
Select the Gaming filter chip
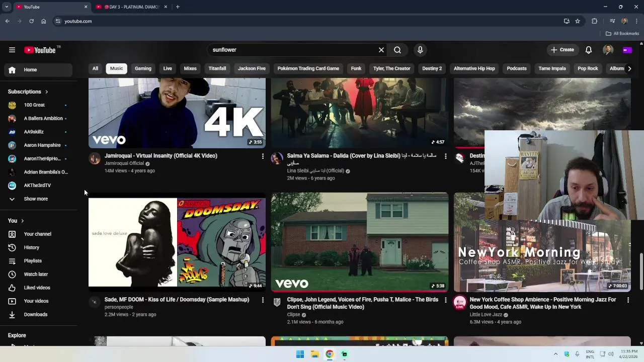click(143, 68)
